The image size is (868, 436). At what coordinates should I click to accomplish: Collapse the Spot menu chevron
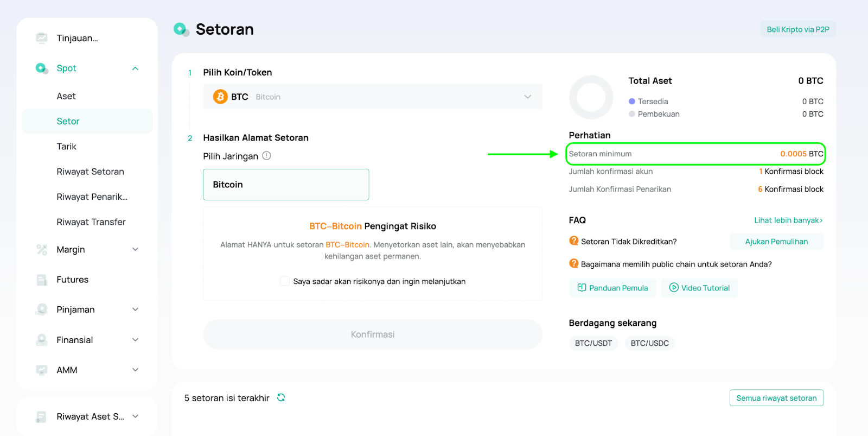(135, 68)
